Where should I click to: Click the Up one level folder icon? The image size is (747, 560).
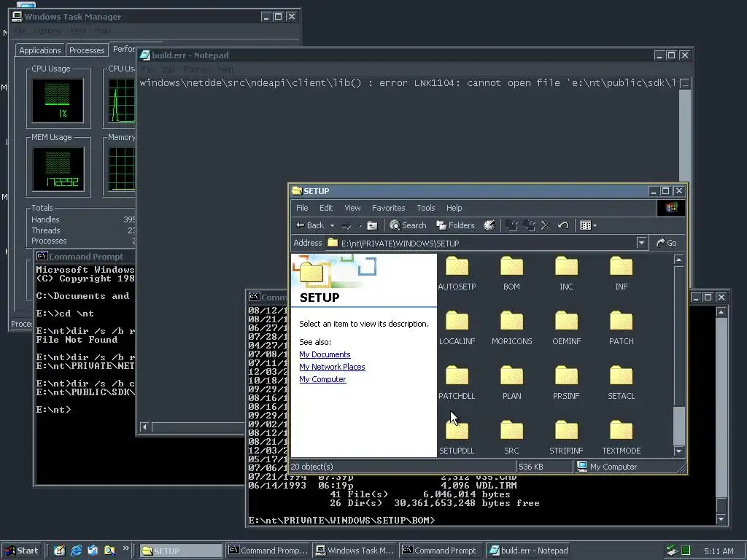click(372, 226)
